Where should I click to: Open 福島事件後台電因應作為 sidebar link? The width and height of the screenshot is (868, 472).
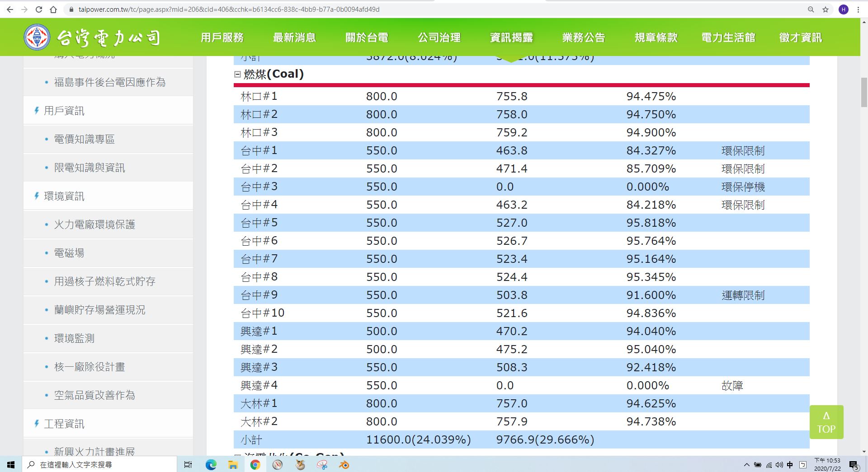coord(110,82)
